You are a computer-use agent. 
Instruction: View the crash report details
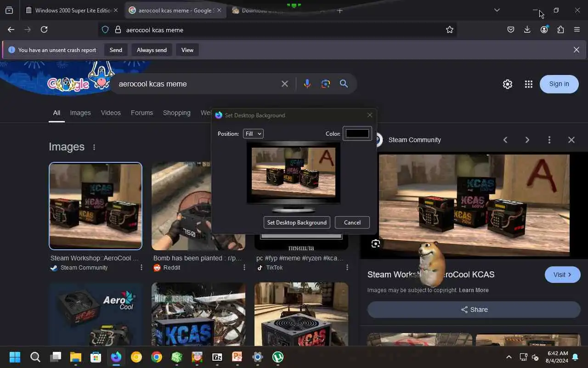187,50
